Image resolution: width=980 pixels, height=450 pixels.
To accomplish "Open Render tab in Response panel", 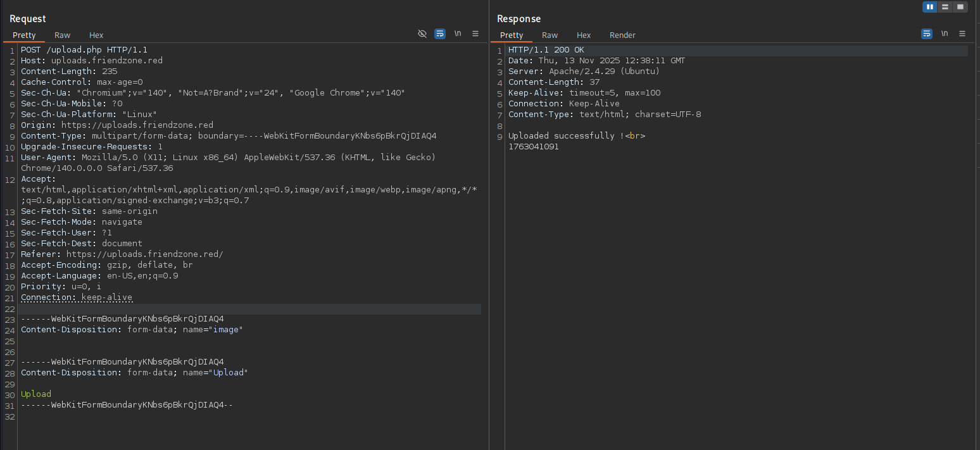I will pyautogui.click(x=622, y=35).
